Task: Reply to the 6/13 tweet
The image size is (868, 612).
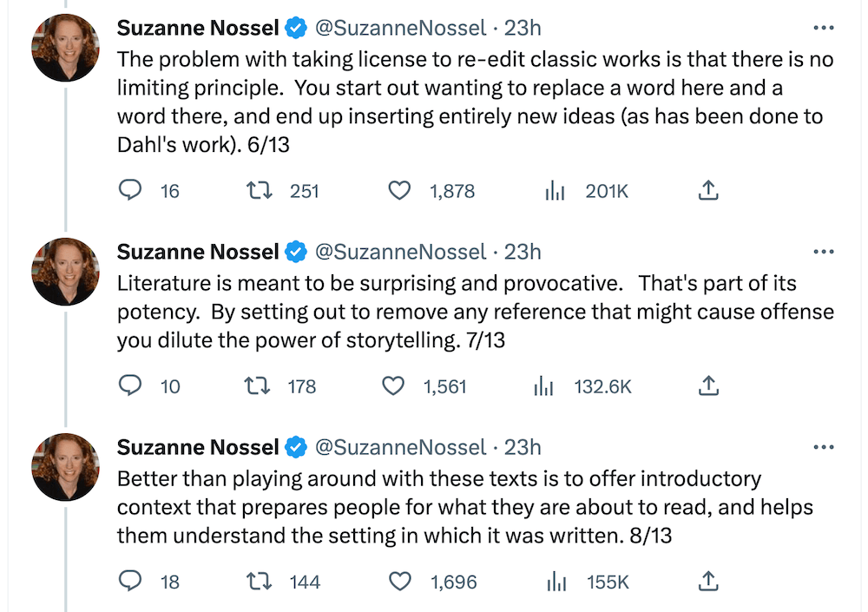Action: [x=129, y=190]
